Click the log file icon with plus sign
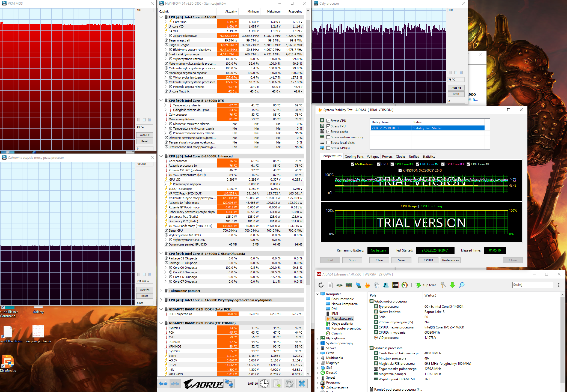Image resolution: width=567 pixels, height=392 pixels. [x=277, y=384]
